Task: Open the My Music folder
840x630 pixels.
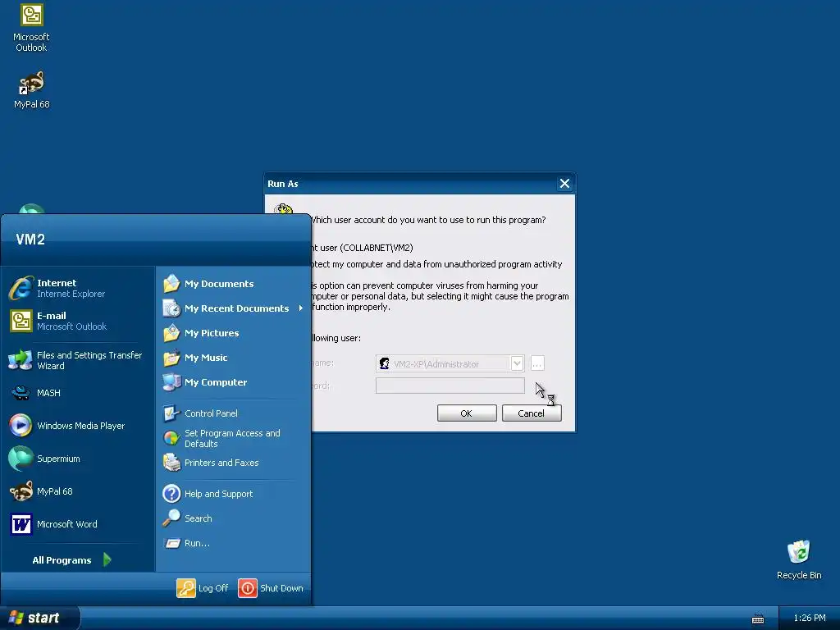Action: (x=234, y=358)
